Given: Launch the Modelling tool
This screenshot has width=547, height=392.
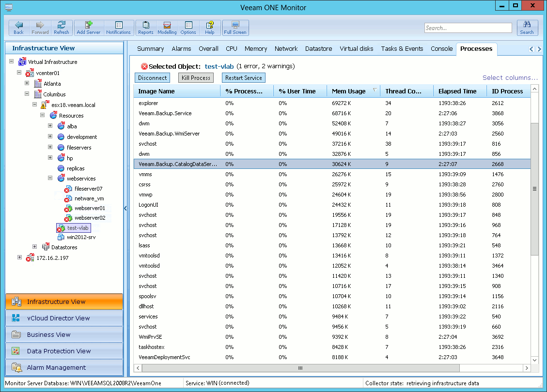Looking at the screenshot, I should [167, 28].
